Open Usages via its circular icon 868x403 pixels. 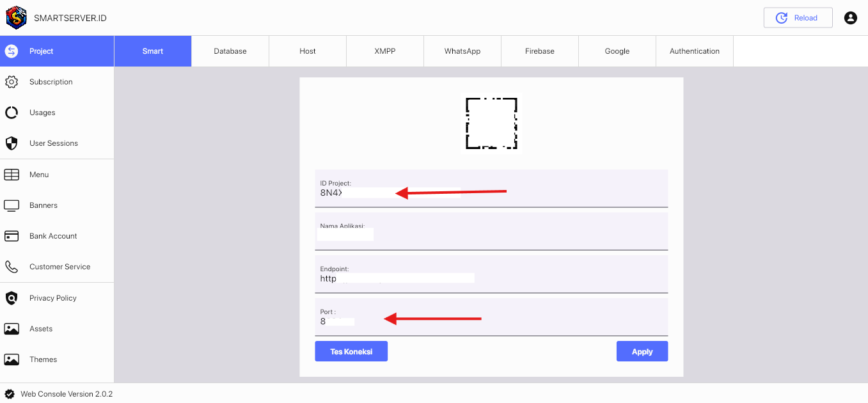(x=12, y=113)
